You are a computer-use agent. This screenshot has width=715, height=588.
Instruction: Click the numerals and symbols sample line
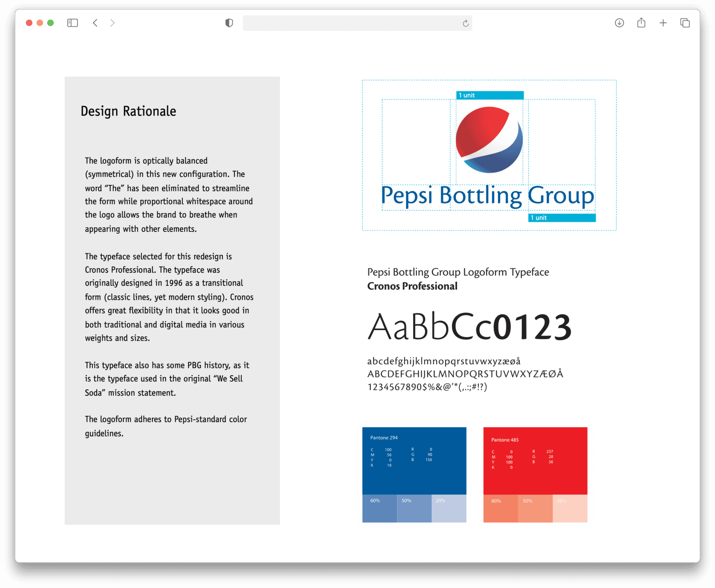(x=427, y=387)
